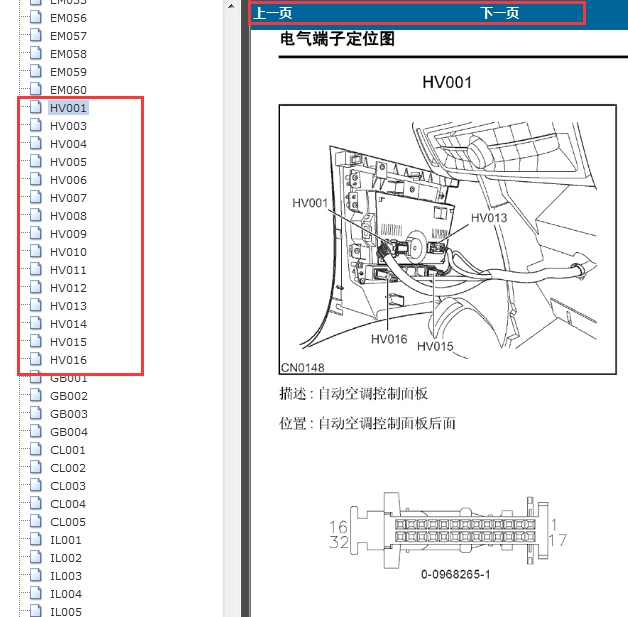
Task: Select HV010 tree item
Action: 68,252
